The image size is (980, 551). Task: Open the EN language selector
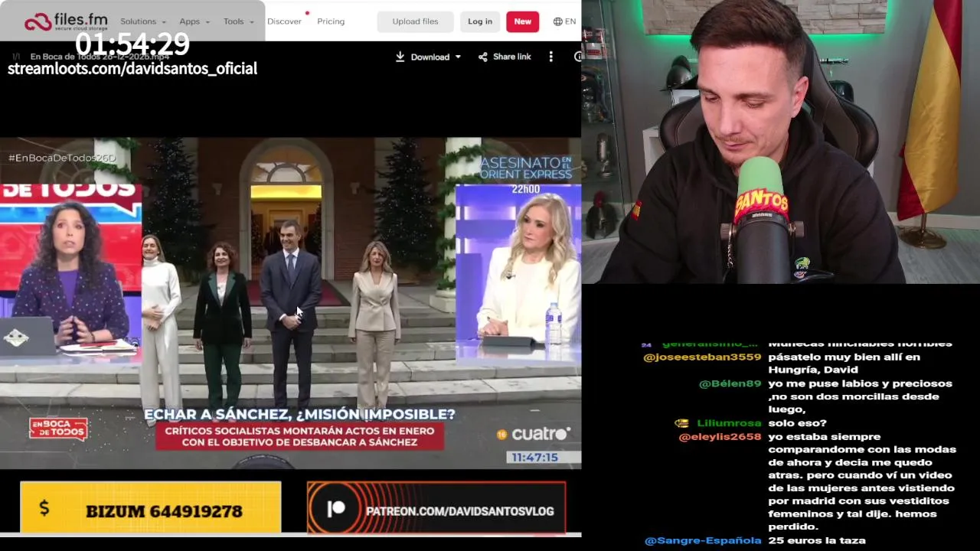[x=564, y=21]
